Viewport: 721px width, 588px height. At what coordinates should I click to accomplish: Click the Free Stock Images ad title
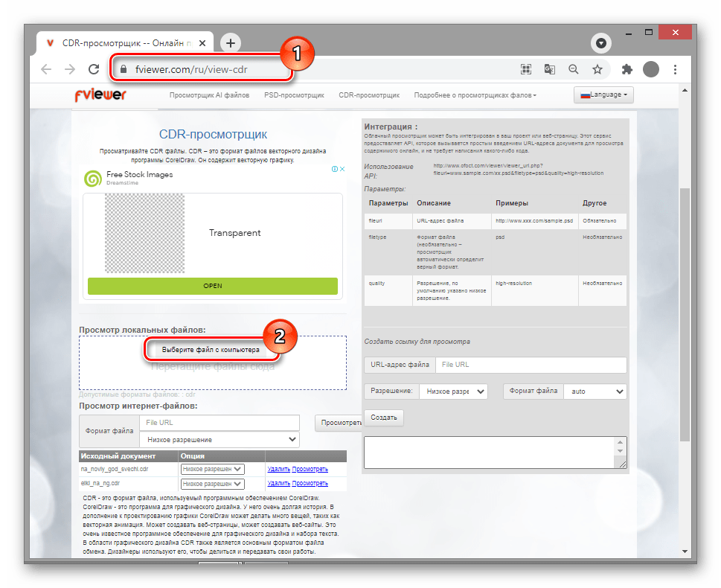coord(140,174)
